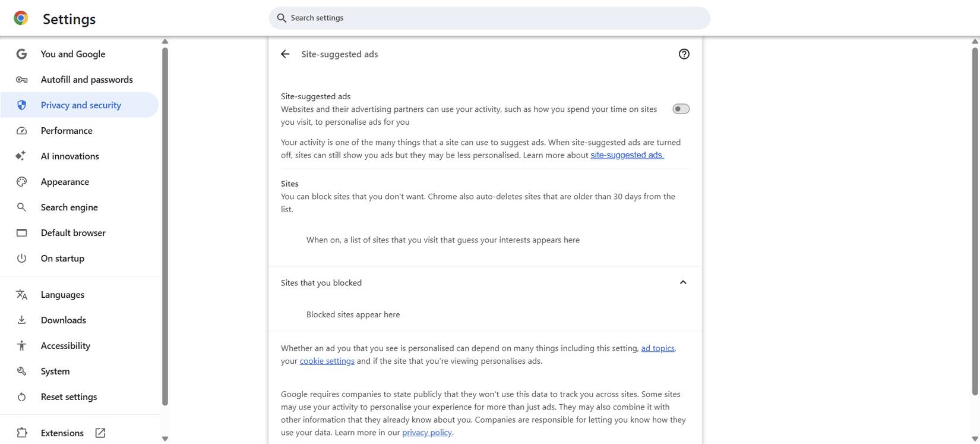
Task: Click the Languages translate icon
Action: (21, 295)
